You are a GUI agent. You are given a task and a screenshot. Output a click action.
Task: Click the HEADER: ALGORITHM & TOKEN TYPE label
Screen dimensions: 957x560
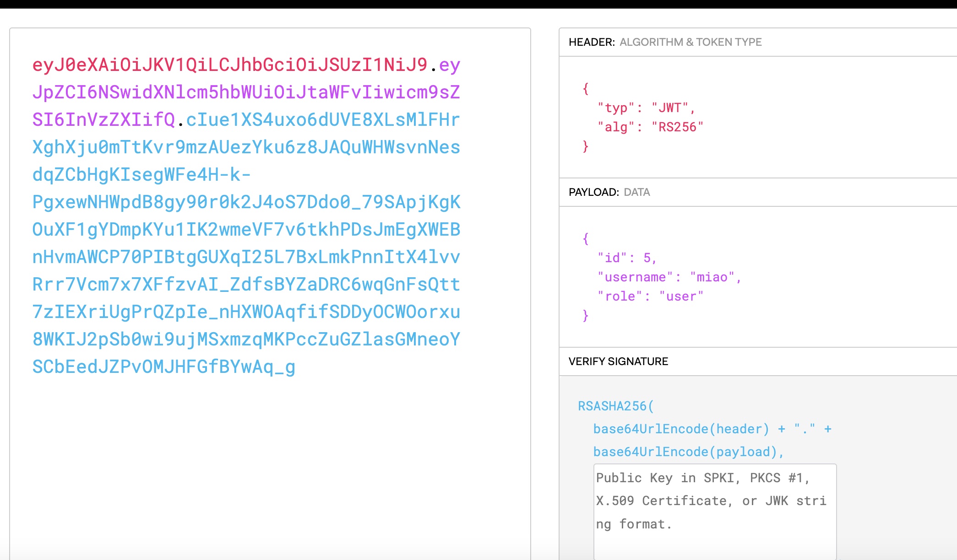[x=665, y=42]
